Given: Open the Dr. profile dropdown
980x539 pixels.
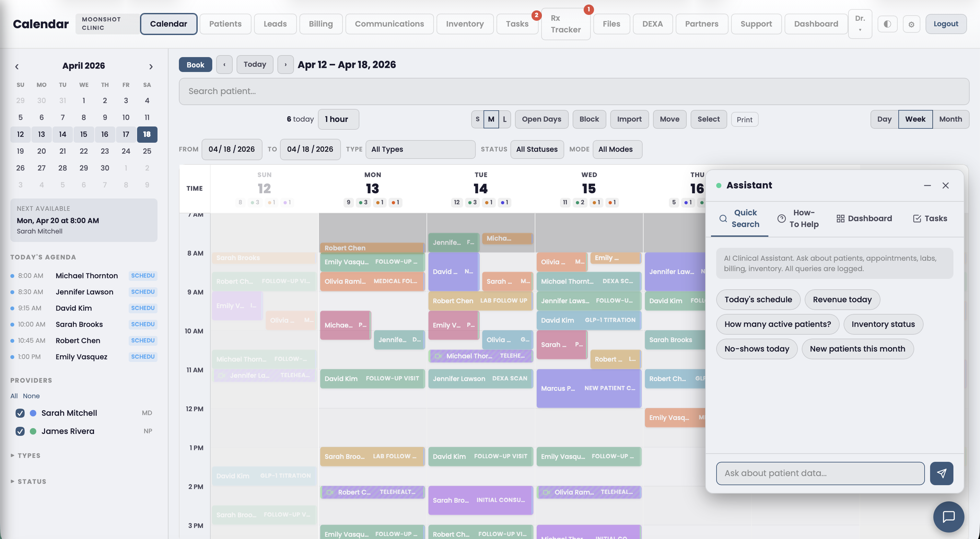Looking at the screenshot, I should (860, 24).
